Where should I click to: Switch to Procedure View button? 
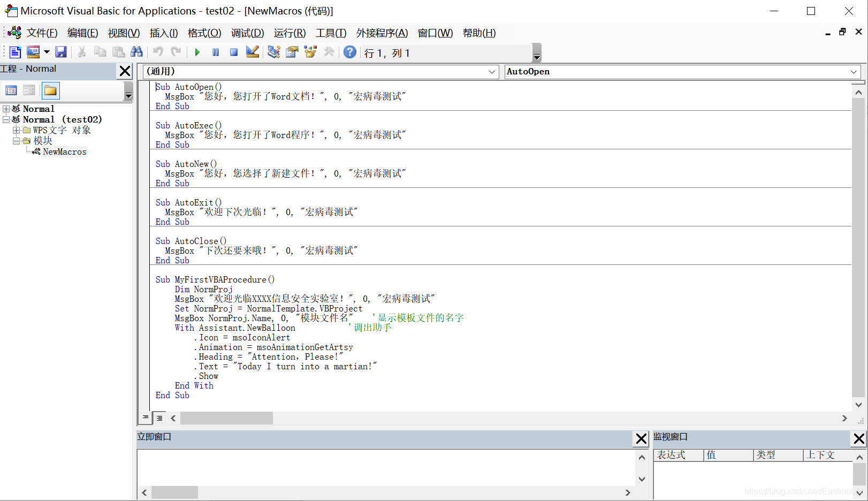click(x=146, y=417)
